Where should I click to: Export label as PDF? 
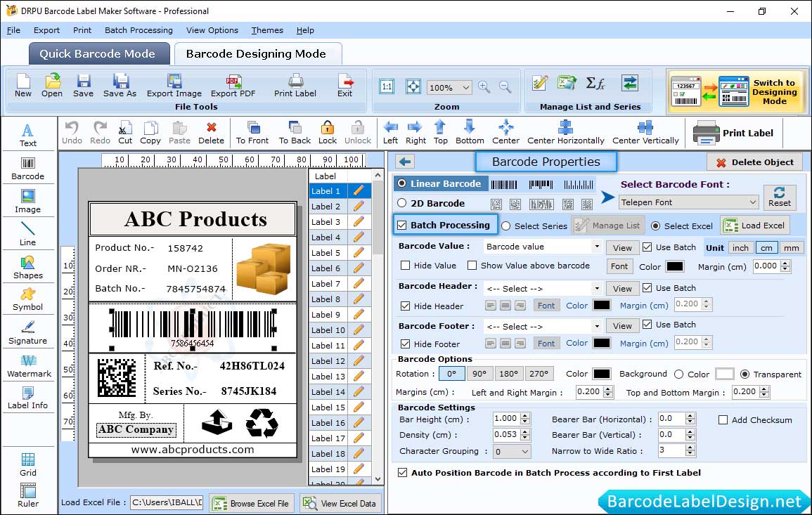tap(233, 86)
